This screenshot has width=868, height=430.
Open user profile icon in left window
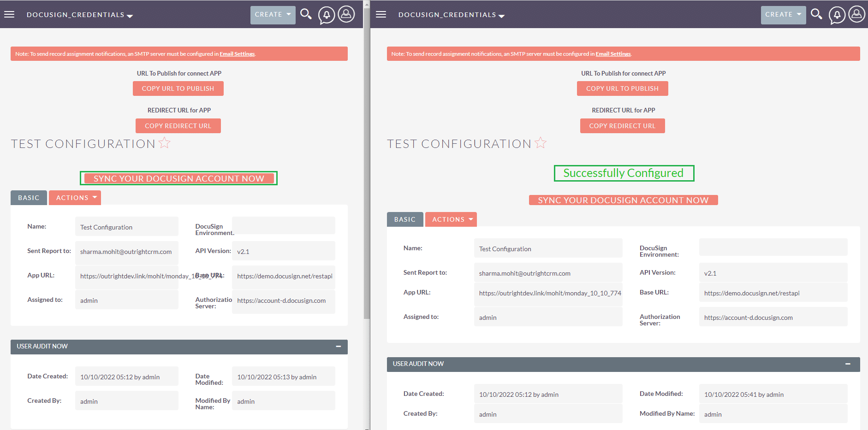(x=346, y=14)
